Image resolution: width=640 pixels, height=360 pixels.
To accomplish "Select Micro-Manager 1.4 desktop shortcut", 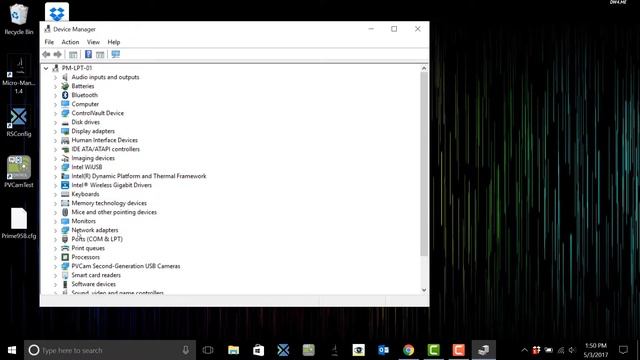I will click(18, 74).
